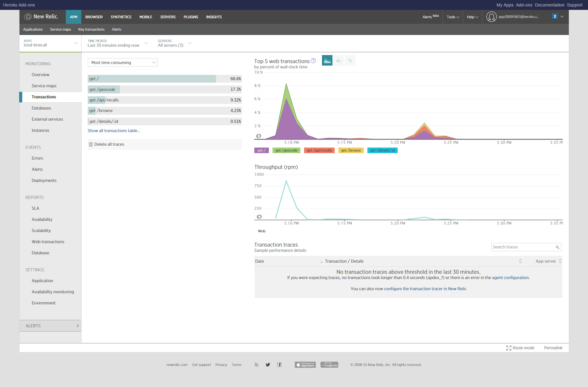Open the Most time consuming dropdown
This screenshot has width=588, height=387.
(123, 62)
